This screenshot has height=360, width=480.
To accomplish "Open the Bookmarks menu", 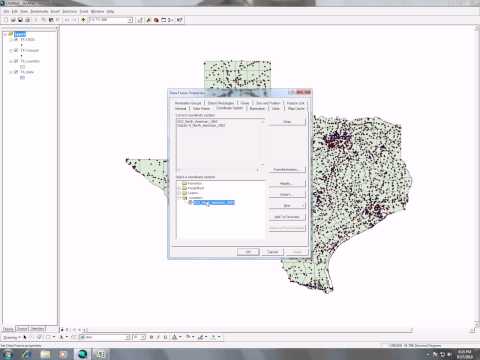I will (x=39, y=11).
